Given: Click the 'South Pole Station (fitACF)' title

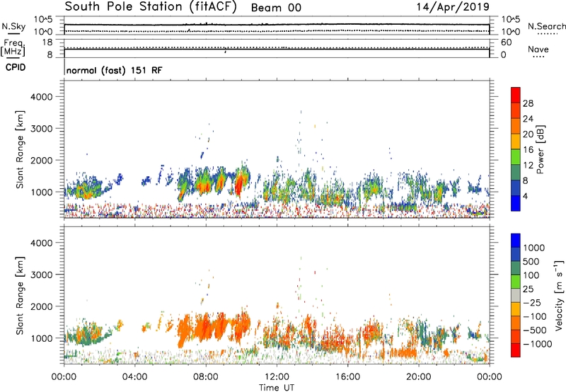Looking at the screenshot, I should [151, 7].
